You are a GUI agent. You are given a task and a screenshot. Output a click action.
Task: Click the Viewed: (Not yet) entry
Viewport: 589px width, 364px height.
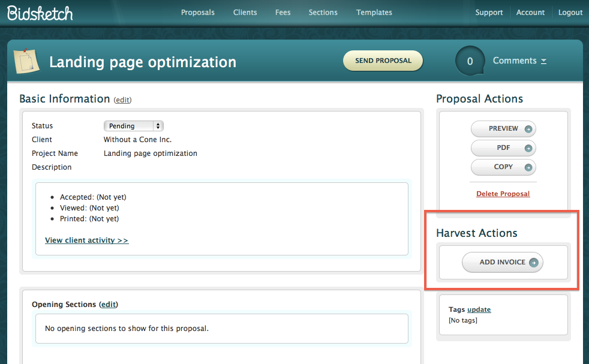click(89, 207)
